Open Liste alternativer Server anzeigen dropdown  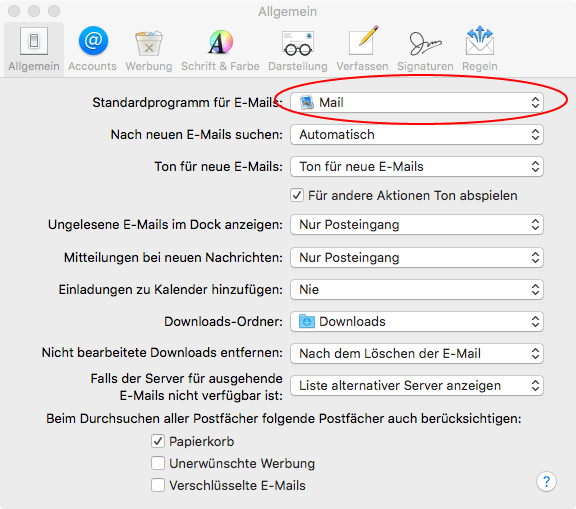417,385
